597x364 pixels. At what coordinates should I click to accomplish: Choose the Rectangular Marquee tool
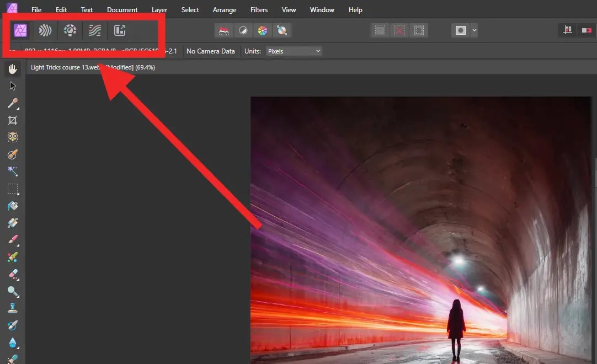pos(13,189)
